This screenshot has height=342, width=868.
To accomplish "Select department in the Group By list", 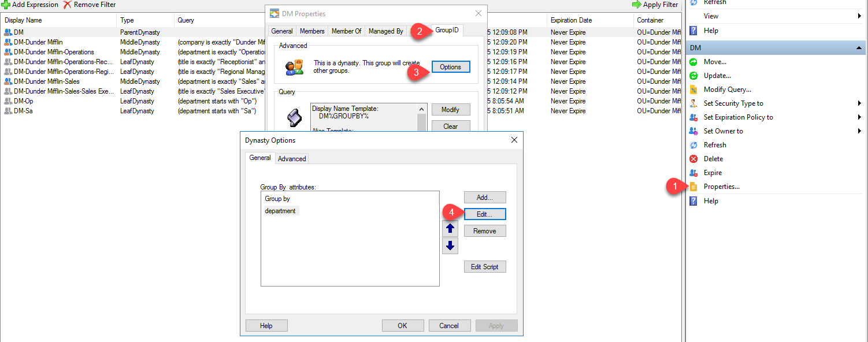I will point(280,211).
